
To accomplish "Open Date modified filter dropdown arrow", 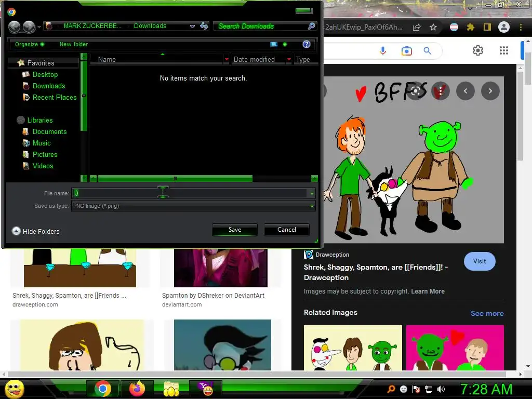I will point(289,59).
